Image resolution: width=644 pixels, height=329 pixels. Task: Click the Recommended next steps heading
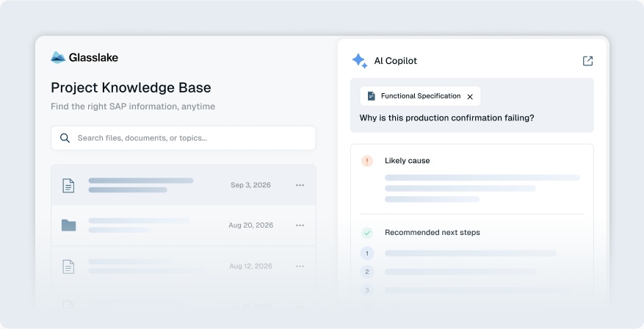pos(432,233)
